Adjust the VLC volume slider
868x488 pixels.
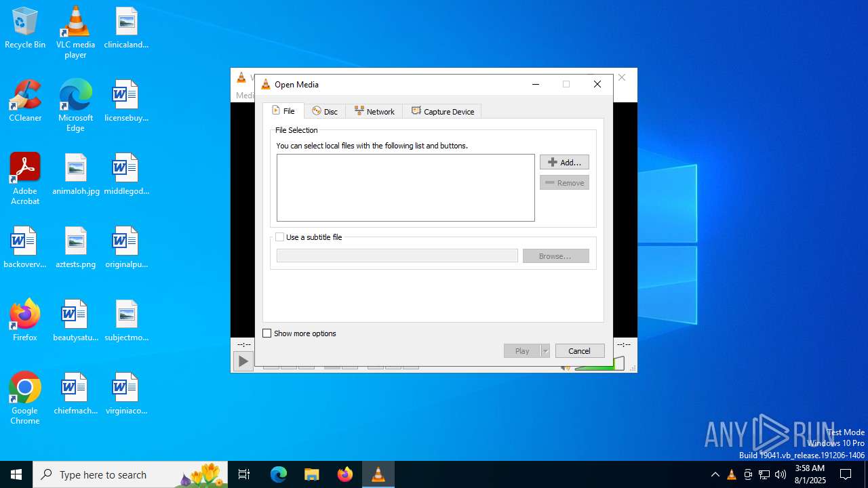tap(599, 364)
